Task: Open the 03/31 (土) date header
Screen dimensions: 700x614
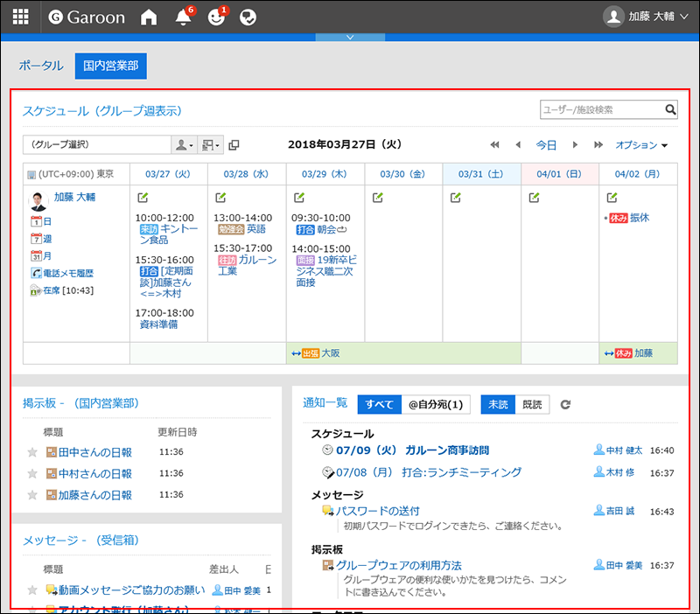Action: pos(480,174)
